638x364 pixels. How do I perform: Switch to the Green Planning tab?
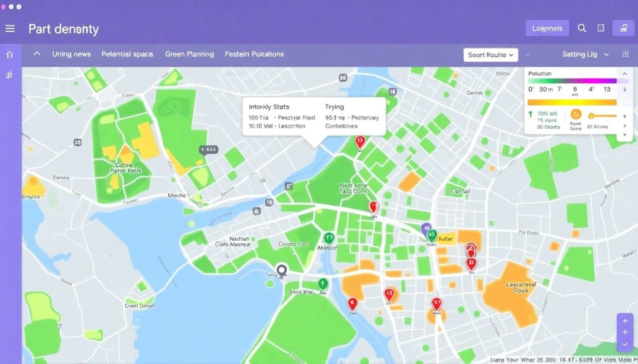189,54
